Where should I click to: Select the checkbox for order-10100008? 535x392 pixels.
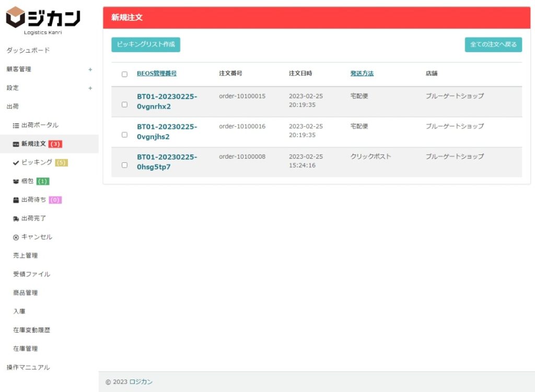pyautogui.click(x=124, y=165)
